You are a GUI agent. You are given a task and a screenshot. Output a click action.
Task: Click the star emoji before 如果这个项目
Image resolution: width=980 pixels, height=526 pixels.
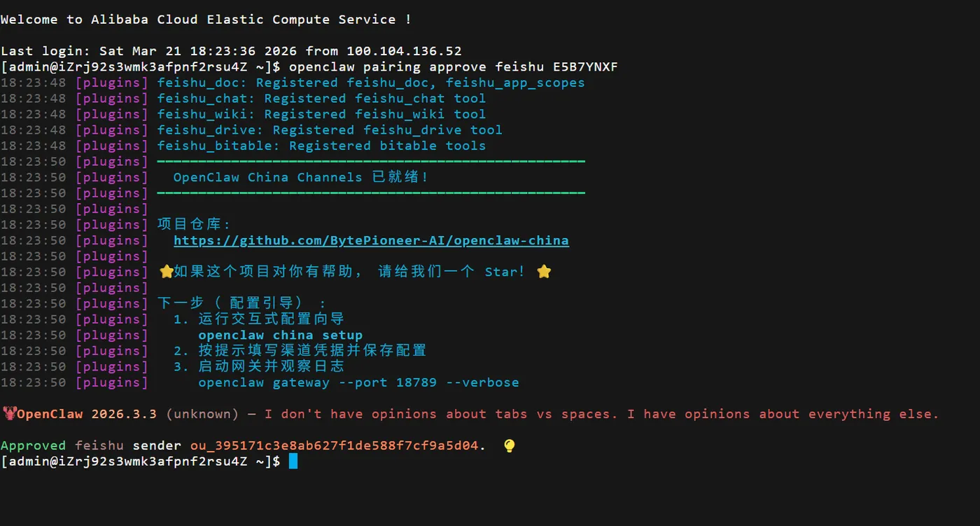point(166,272)
